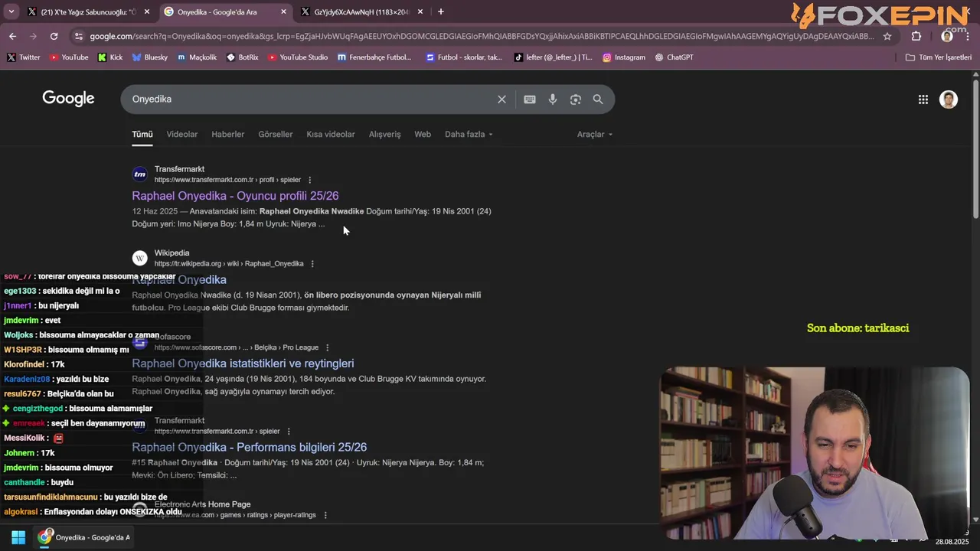Image resolution: width=980 pixels, height=551 pixels.
Task: Open options menu for the Wikipedia result
Action: coord(312,264)
